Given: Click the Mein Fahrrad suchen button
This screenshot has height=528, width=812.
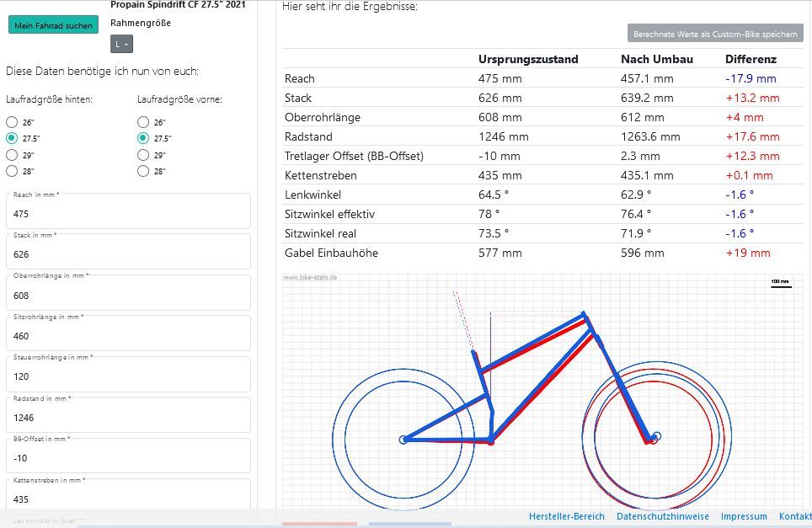Looking at the screenshot, I should pos(53,25).
